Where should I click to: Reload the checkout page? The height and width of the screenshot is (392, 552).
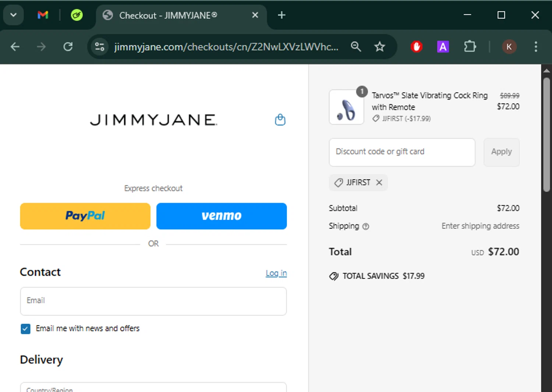(68, 47)
